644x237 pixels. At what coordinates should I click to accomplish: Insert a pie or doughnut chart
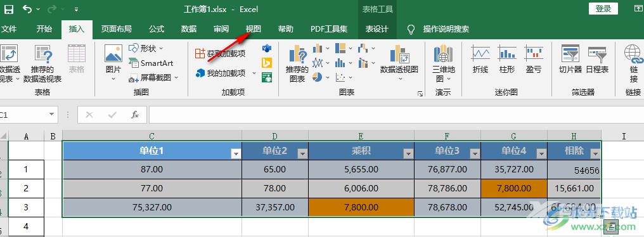[x=317, y=77]
